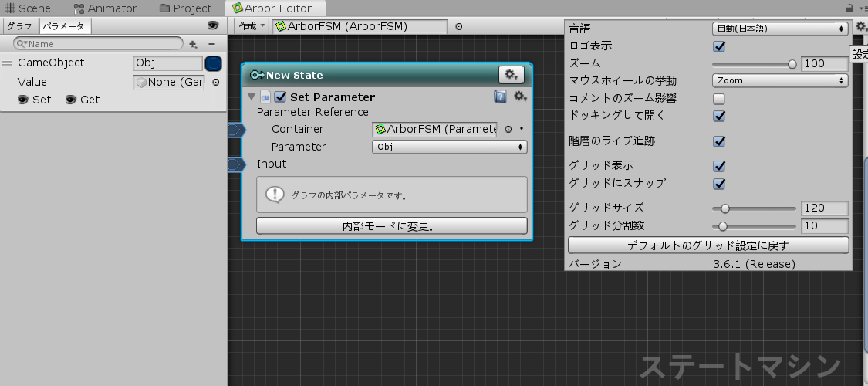This screenshot has width=868, height=386.
Task: Open the Set Parameter help icon
Action: [x=500, y=96]
